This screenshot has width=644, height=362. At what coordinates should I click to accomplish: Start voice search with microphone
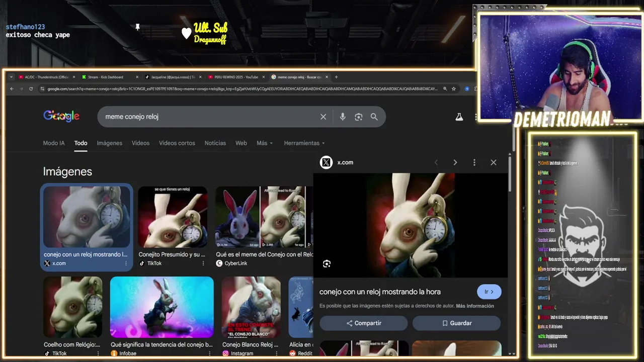click(x=343, y=117)
